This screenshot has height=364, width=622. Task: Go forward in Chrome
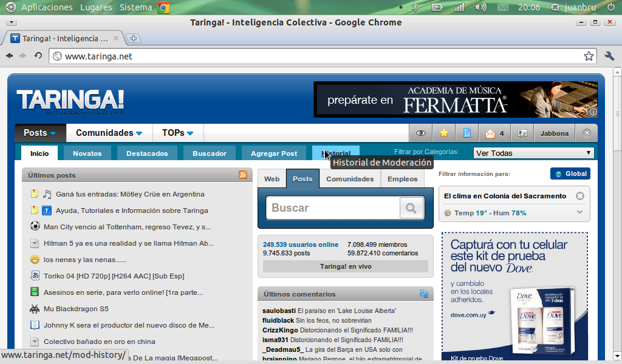[23, 56]
